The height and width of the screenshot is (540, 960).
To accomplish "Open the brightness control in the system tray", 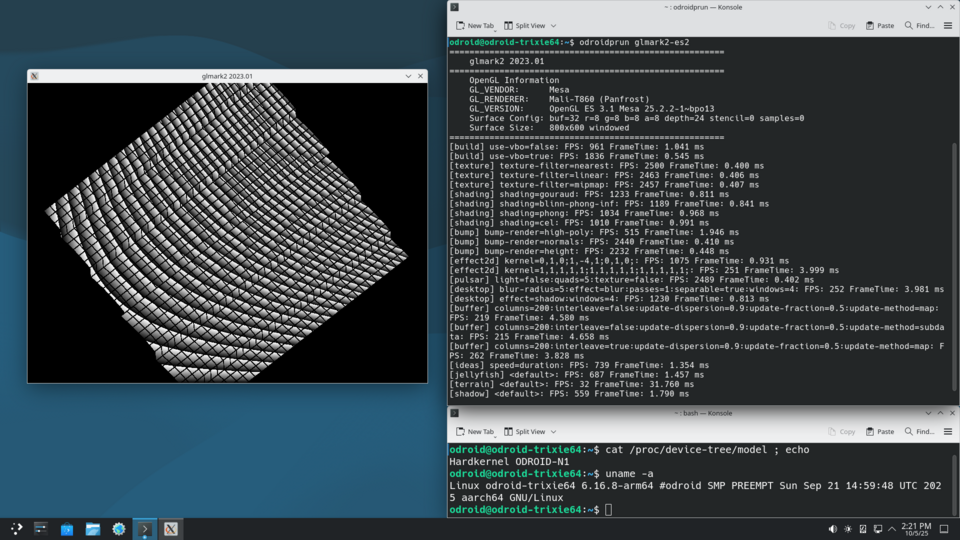I will tap(848, 529).
